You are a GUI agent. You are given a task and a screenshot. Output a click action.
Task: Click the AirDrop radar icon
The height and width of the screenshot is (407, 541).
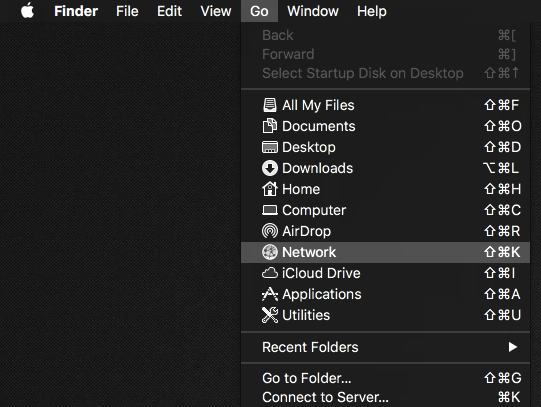coord(269,231)
